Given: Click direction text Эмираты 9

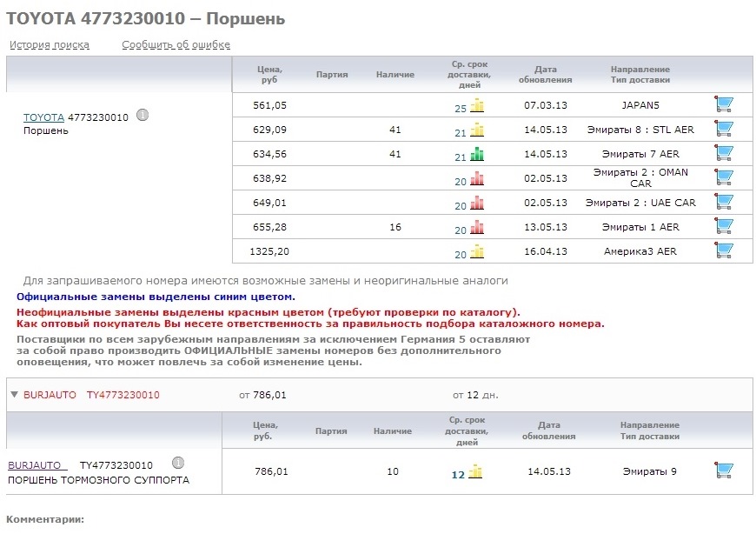Looking at the screenshot, I should pos(649,471).
